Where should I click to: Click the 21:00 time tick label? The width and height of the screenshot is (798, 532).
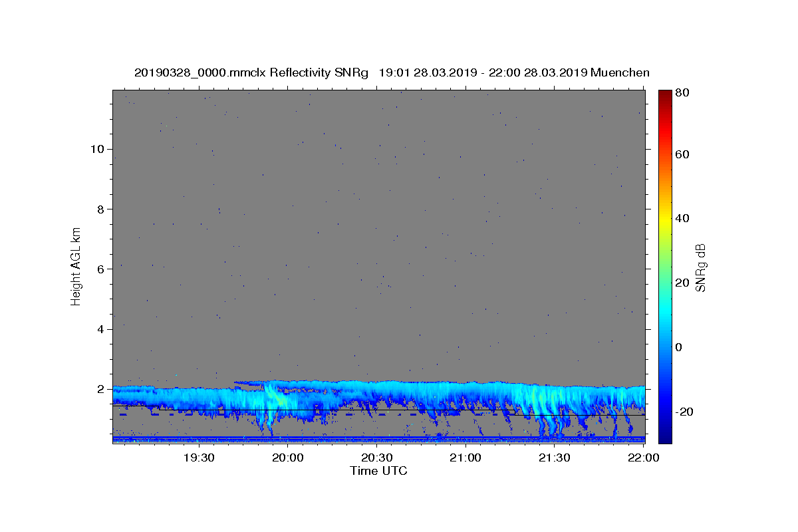[465, 458]
